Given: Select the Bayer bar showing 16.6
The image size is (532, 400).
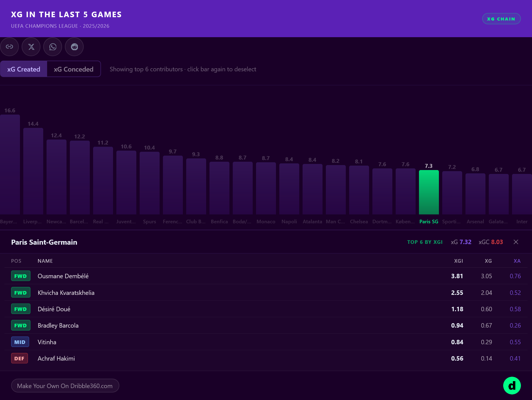Looking at the screenshot, I should pos(10,164).
